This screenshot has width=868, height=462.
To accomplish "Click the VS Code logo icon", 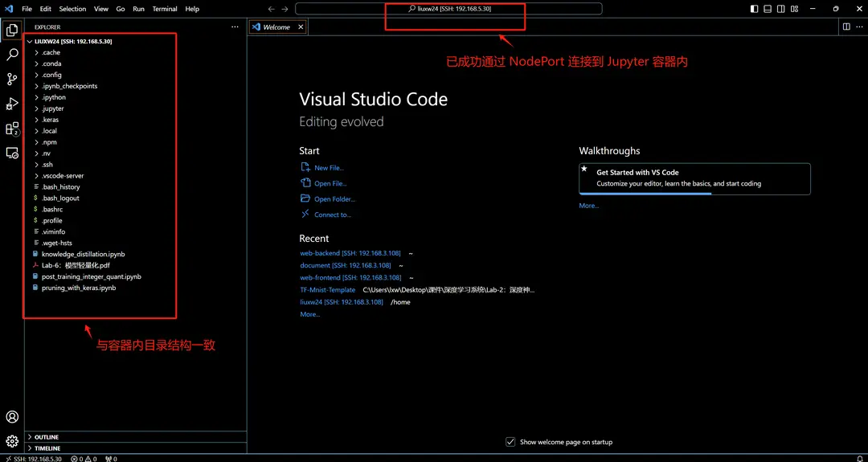I will 9,9.
